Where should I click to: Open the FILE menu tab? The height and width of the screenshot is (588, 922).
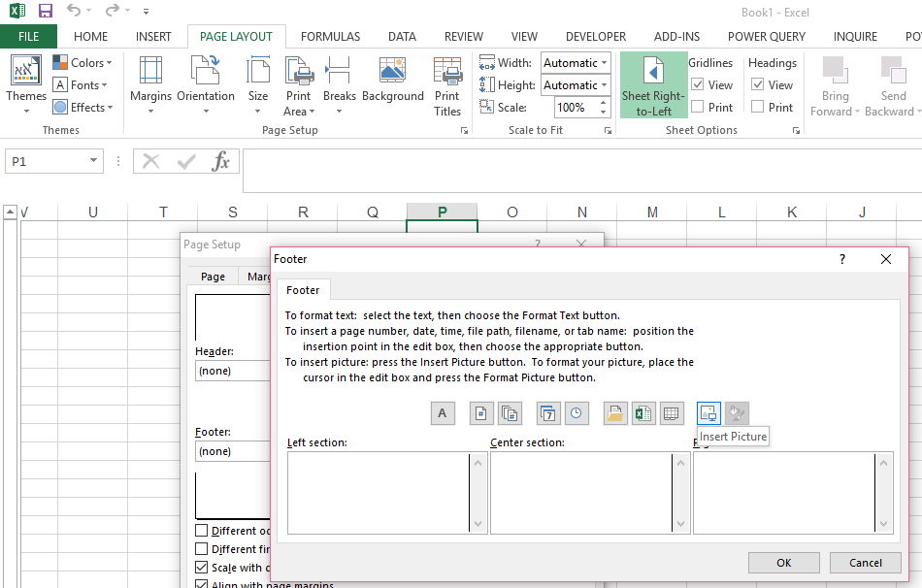point(29,37)
